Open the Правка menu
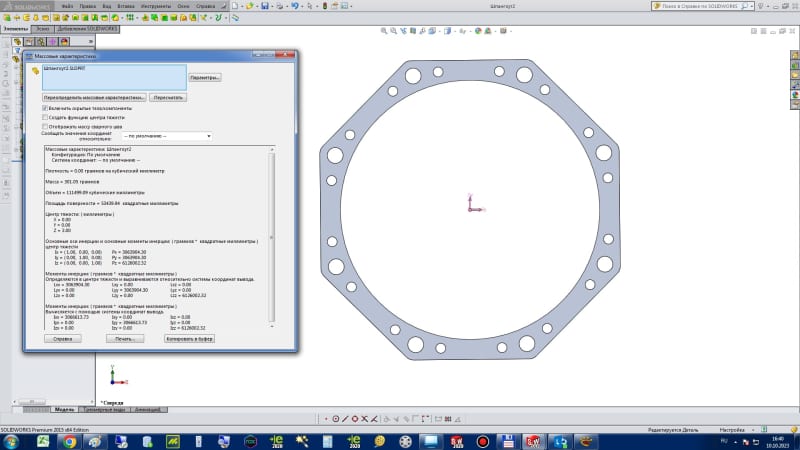The width and height of the screenshot is (800, 450). (x=88, y=6)
